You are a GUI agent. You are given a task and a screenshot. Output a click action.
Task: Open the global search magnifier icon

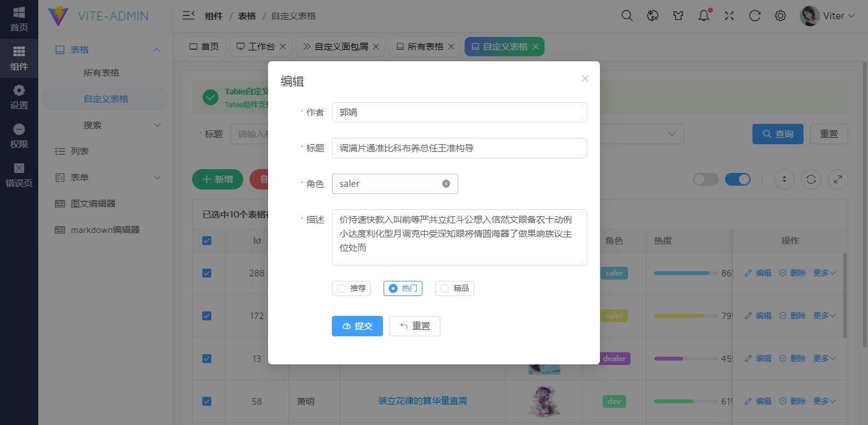[x=627, y=15]
